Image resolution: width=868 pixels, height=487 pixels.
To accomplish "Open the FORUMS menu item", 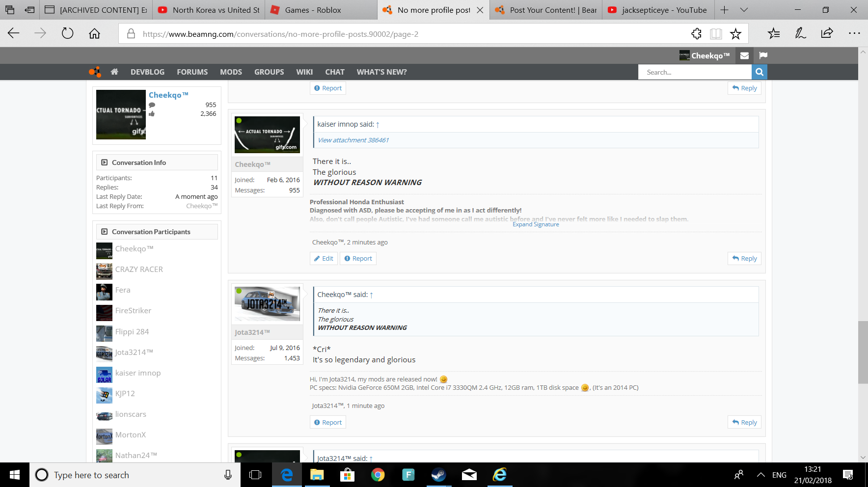I will coord(192,72).
